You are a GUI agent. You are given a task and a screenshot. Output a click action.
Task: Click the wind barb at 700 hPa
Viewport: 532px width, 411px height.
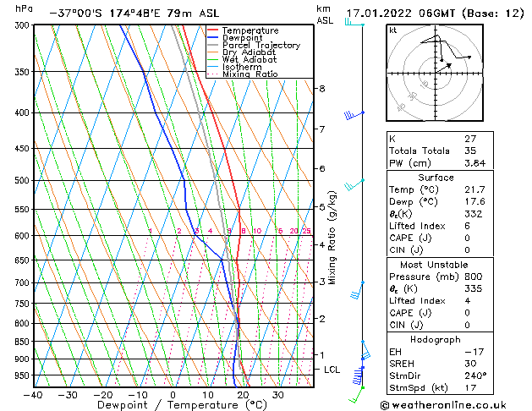point(357,290)
